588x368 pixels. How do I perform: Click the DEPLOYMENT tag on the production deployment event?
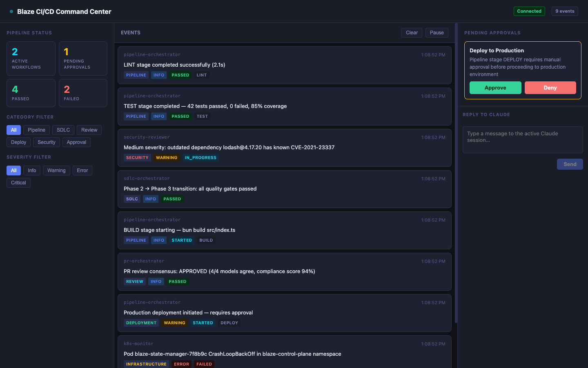click(141, 323)
